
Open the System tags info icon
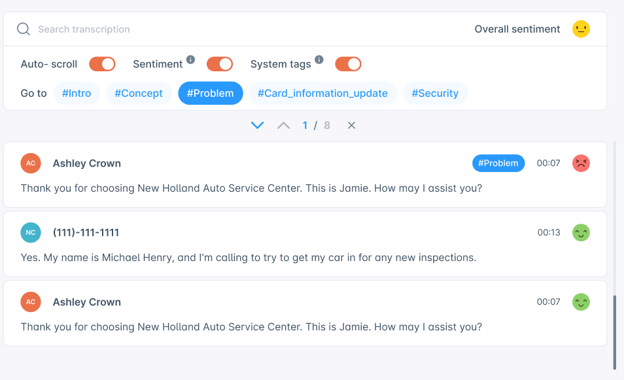click(x=319, y=59)
